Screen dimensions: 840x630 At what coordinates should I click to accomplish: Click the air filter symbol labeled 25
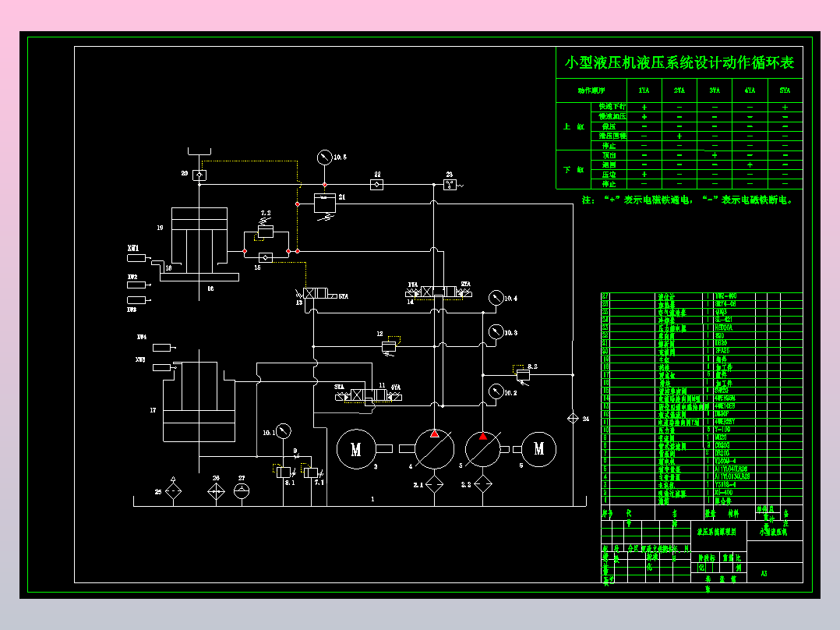pos(173,490)
